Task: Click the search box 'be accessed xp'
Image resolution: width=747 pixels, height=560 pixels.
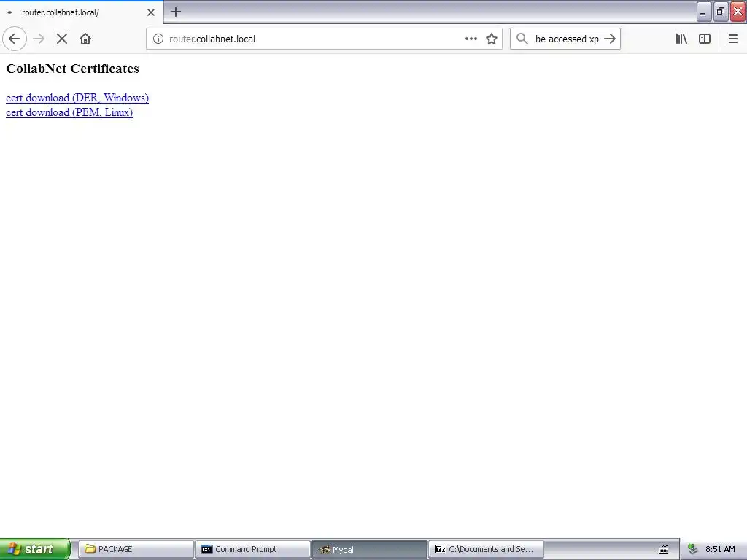Action: tap(567, 39)
